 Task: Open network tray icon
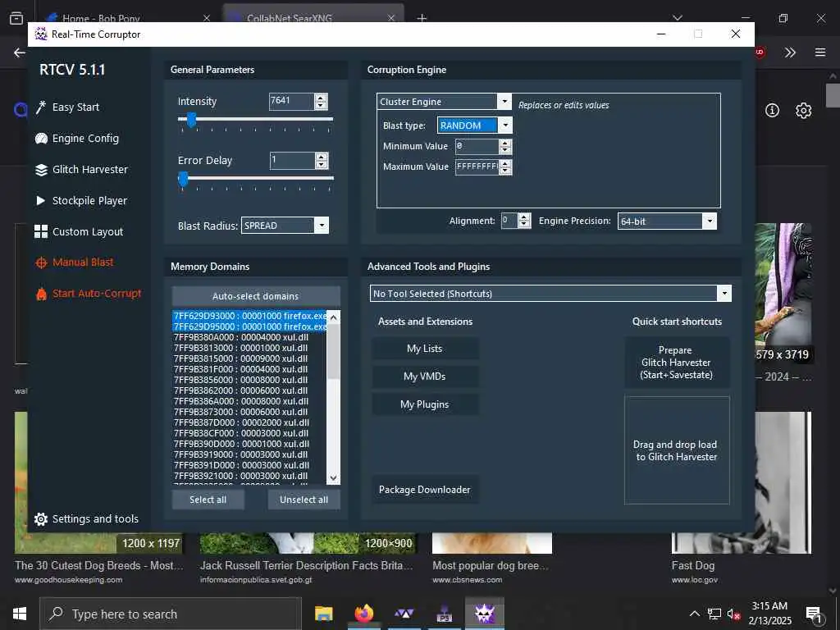coord(714,614)
